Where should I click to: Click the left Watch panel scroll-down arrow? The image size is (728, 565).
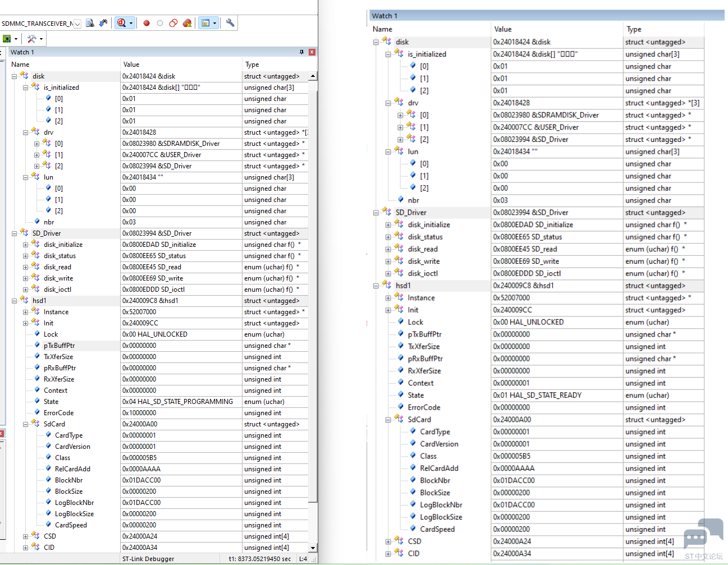313,548
